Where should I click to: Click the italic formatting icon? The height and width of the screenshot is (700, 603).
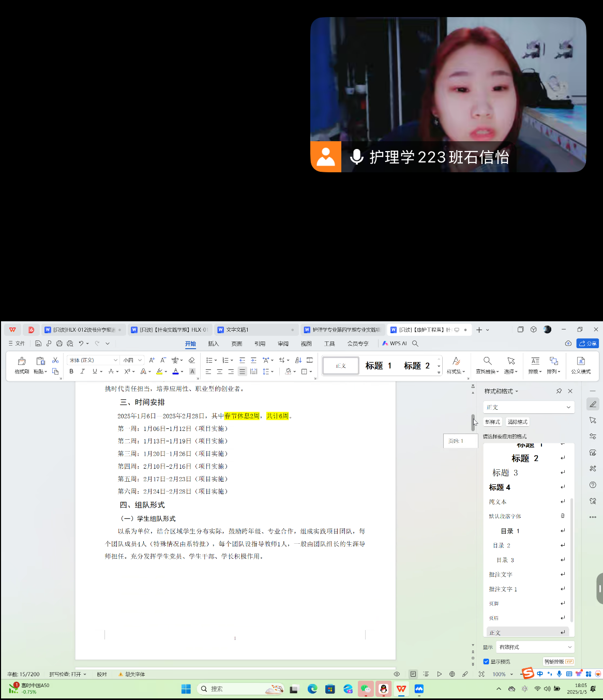(x=82, y=371)
